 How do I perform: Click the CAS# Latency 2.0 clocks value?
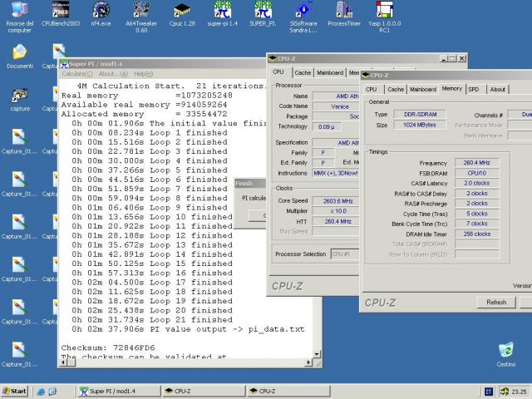(x=476, y=183)
